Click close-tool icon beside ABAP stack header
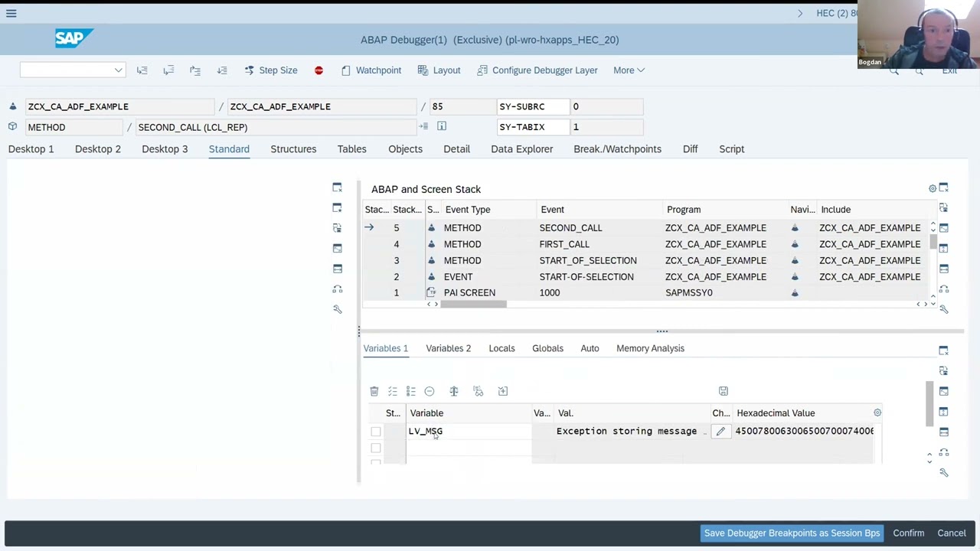 pyautogui.click(x=943, y=187)
